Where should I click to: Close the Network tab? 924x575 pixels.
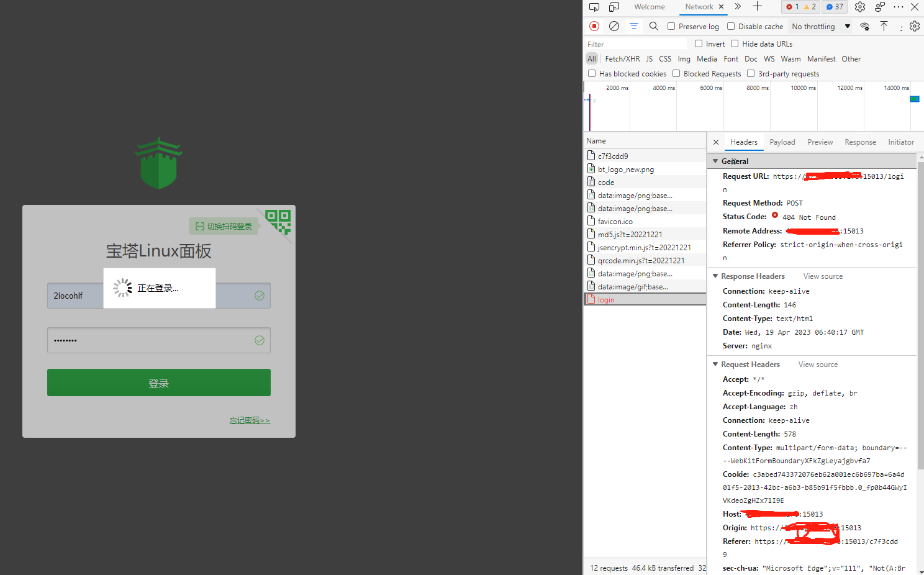point(722,7)
